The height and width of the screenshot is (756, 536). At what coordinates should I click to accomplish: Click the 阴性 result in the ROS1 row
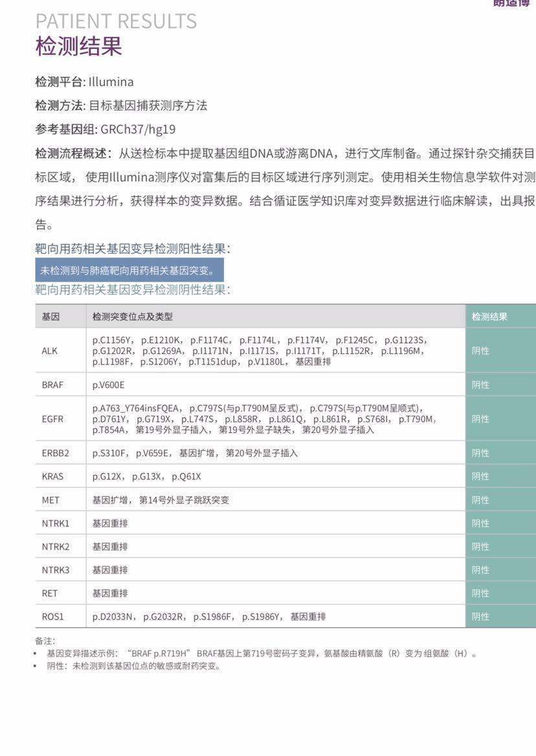(480, 616)
